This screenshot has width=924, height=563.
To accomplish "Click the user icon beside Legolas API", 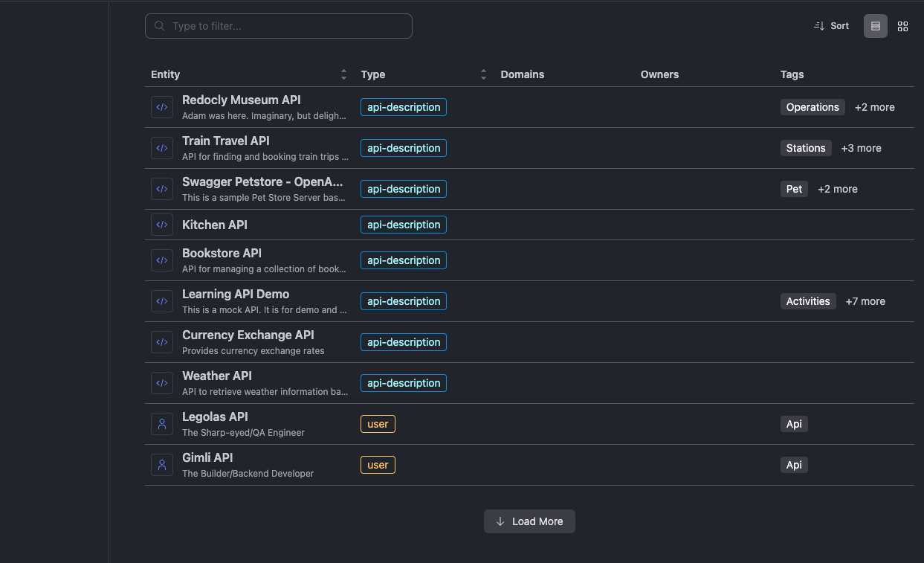I will (162, 424).
